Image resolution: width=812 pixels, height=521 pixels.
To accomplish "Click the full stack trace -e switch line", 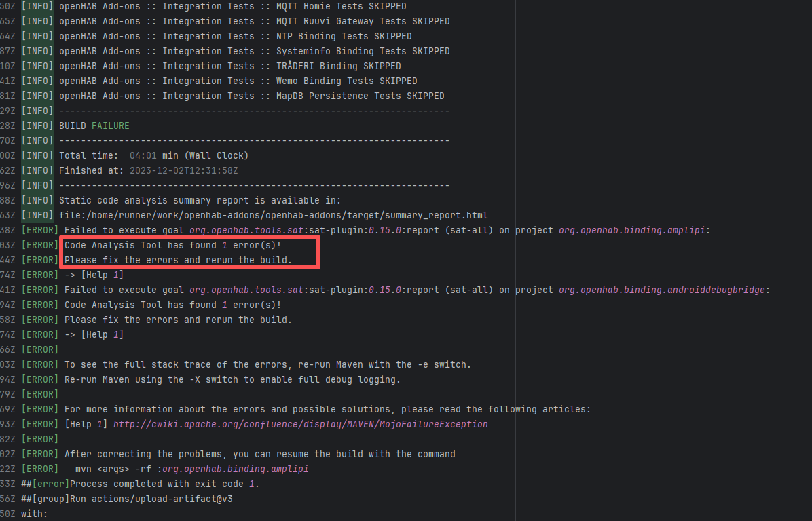I will 267,364.
